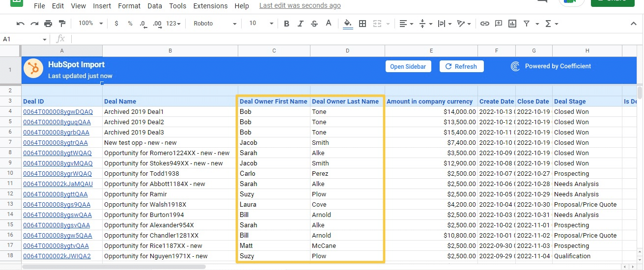Click the Insert link icon
The width and height of the screenshot is (644, 270).
[484, 24]
